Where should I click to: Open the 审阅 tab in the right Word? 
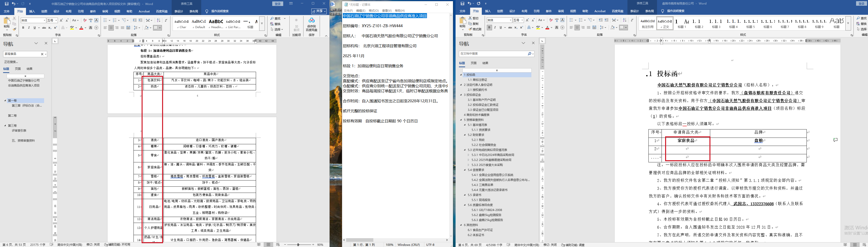(561, 11)
